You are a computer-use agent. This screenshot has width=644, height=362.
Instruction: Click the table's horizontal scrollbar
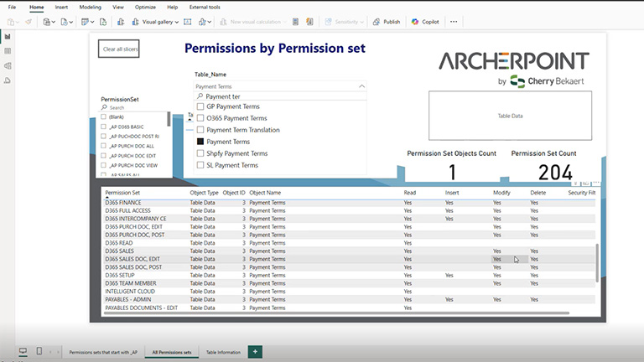pos(337,313)
